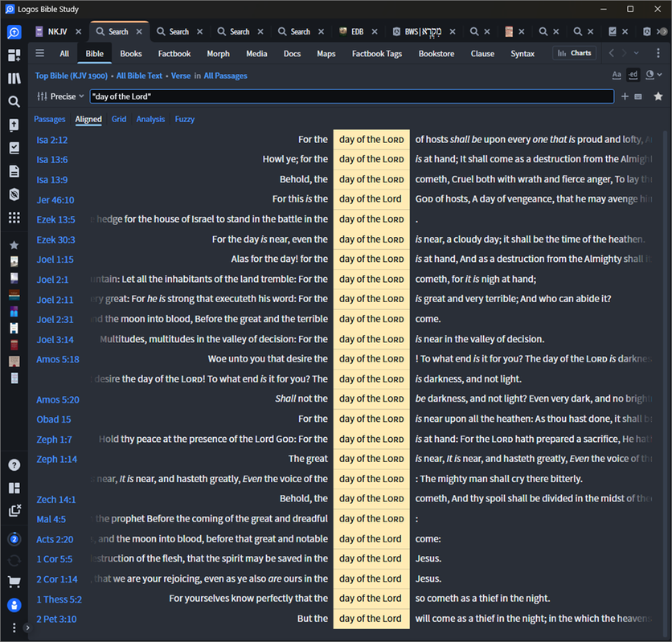Image resolution: width=672 pixels, height=642 pixels.
Task: Open the Tools grid icon
Action: pos(14,218)
